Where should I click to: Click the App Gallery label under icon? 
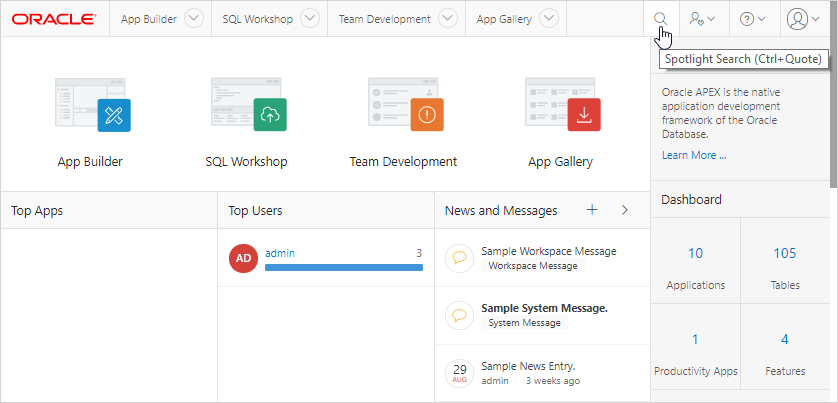click(561, 162)
